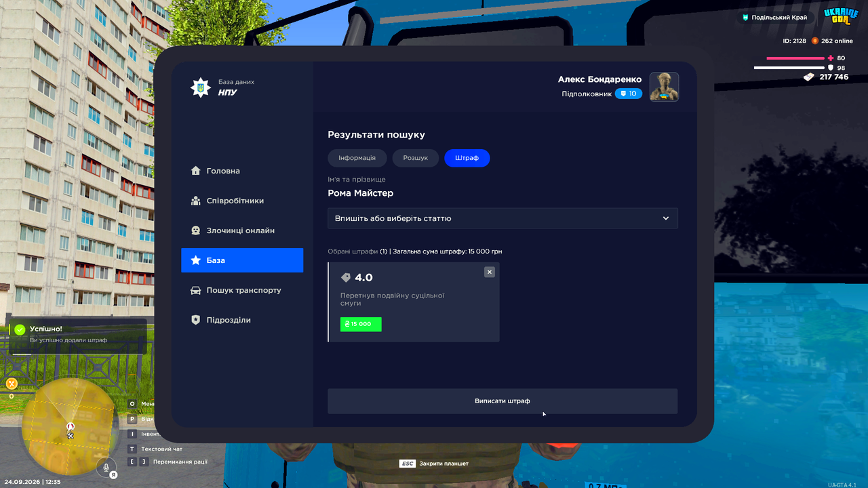
Task: Click the Виписати штраф button
Action: pos(502,401)
